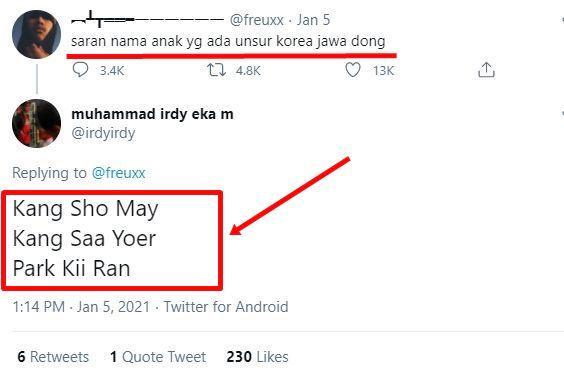Click the 3.4K replies count
564x376 pixels.
point(112,71)
